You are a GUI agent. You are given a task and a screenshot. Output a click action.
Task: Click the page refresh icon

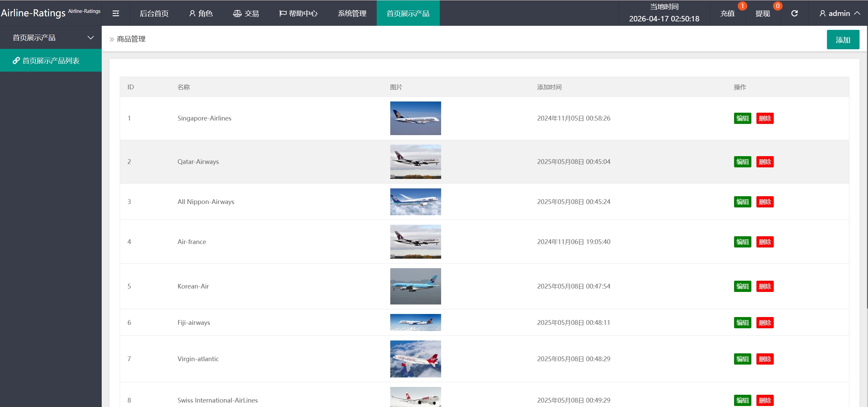794,13
